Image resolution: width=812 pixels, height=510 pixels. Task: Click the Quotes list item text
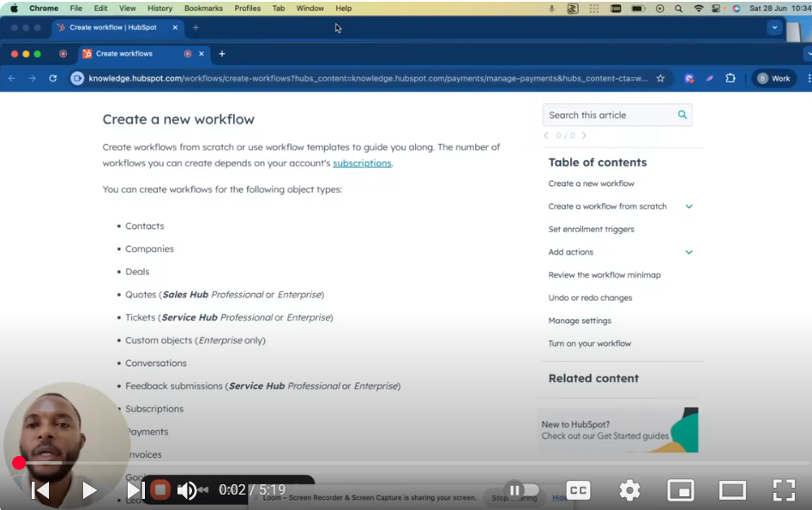pos(225,295)
